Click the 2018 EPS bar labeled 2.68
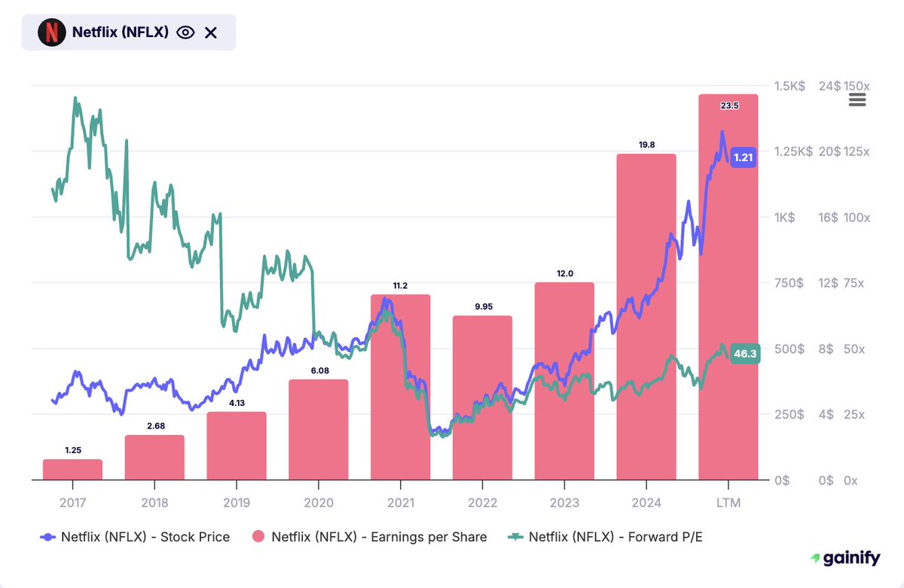The image size is (904, 588). (154, 458)
